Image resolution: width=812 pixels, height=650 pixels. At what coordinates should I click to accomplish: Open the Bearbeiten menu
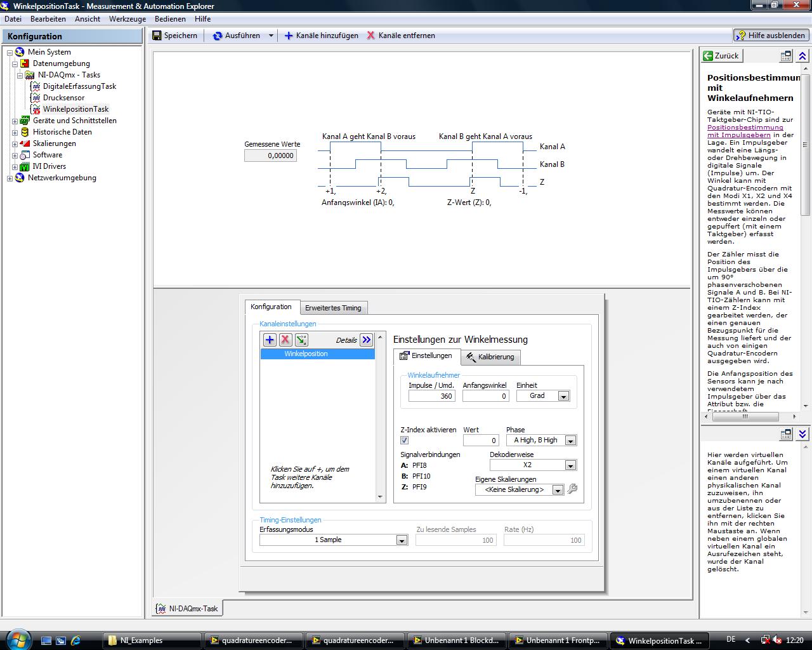tap(48, 19)
